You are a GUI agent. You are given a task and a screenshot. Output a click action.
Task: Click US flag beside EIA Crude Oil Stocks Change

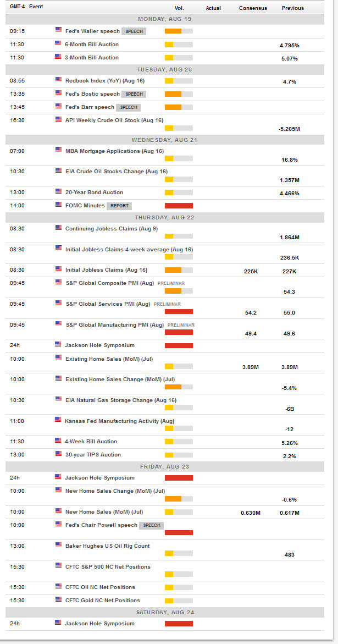coord(58,170)
